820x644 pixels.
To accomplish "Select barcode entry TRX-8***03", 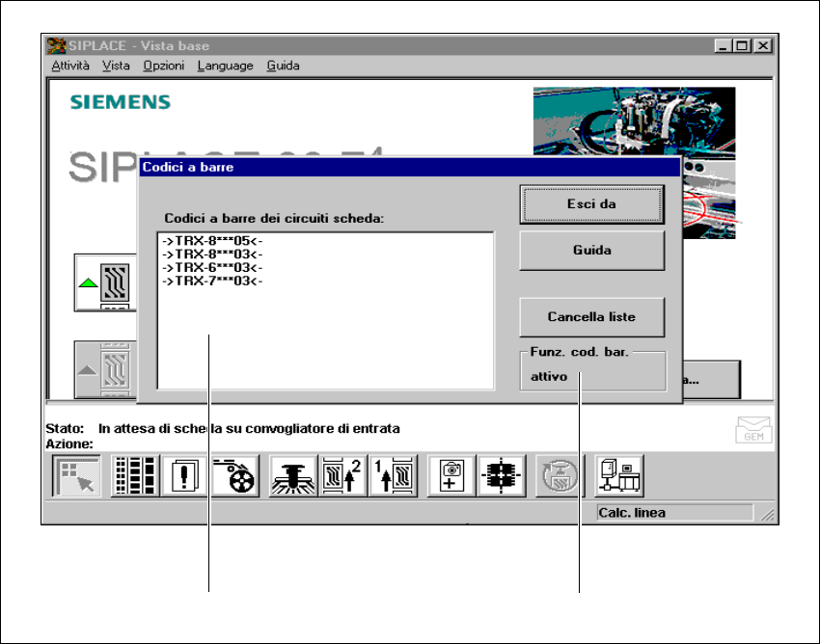I will pos(212,255).
